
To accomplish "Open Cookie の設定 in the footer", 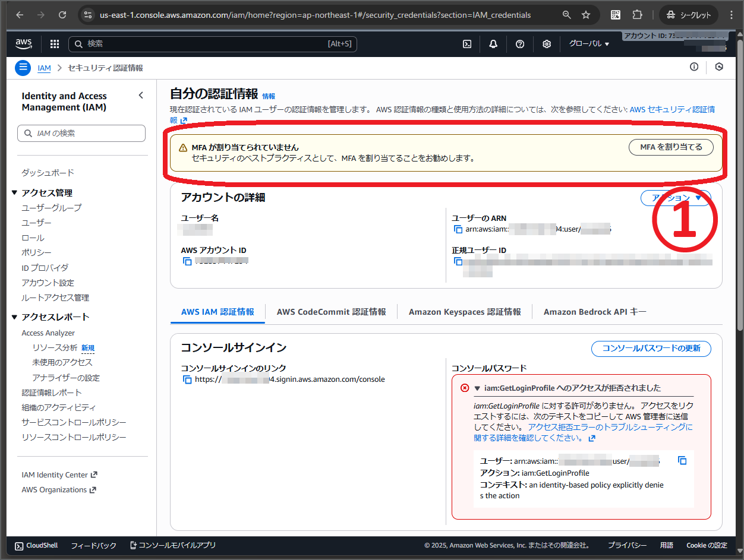I will point(707,545).
